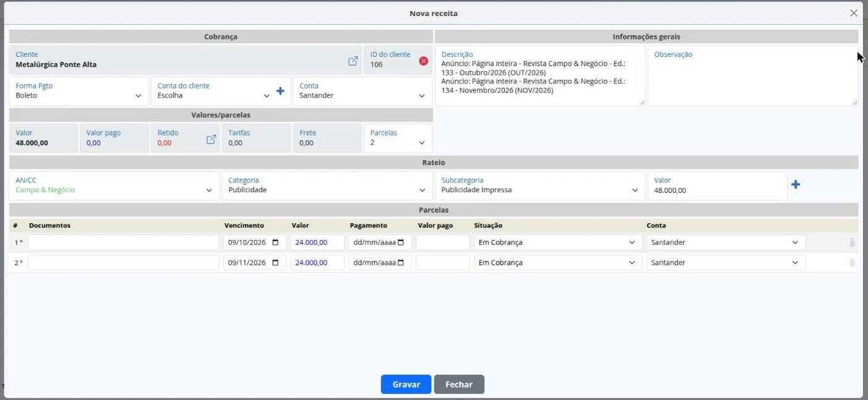Screen dimensions: 868x400
Task: Attach file to 1st installment paperclip
Action: 852,243
